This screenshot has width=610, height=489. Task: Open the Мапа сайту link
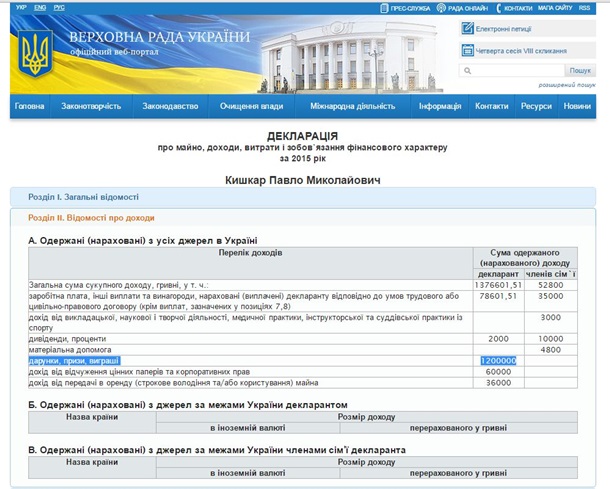point(555,8)
